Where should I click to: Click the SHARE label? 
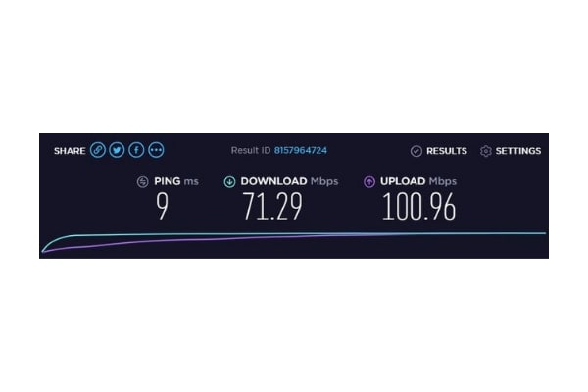point(70,151)
